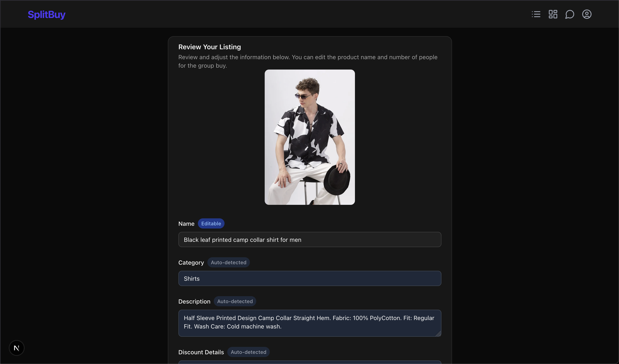Click Auto-detected badge beside Category

(229, 262)
